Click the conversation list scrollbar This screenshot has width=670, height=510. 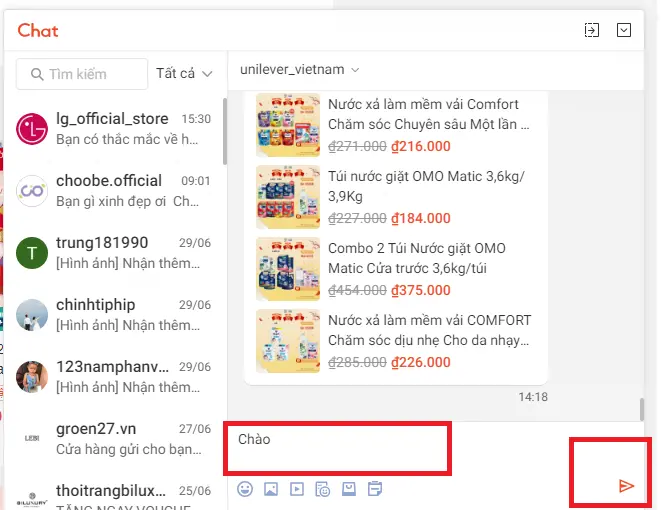(225, 132)
